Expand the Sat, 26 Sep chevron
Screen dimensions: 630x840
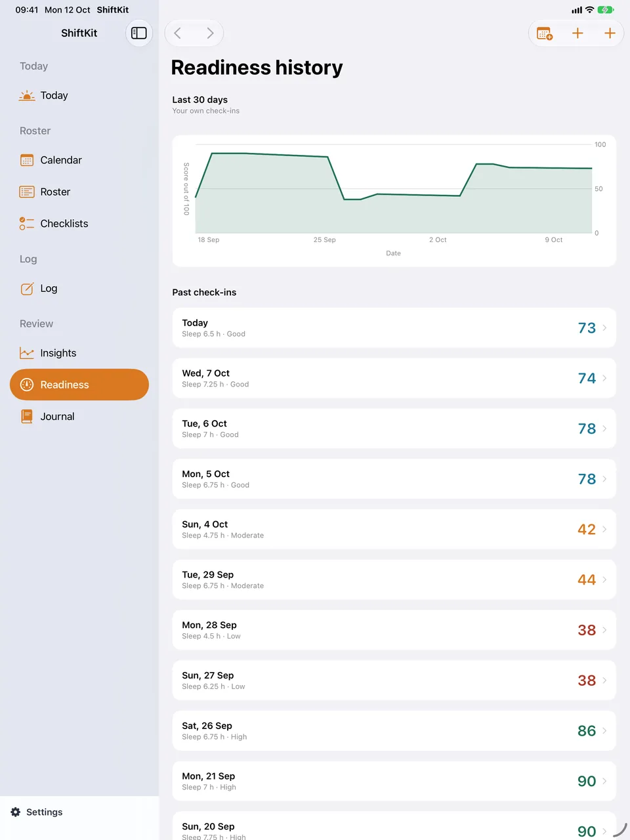click(604, 730)
